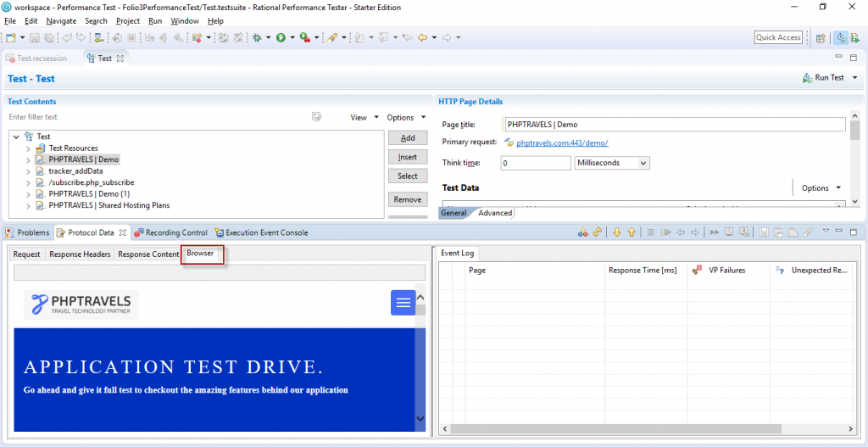Click the Search flashlight icon in the toolbar

pyautogui.click(x=332, y=37)
